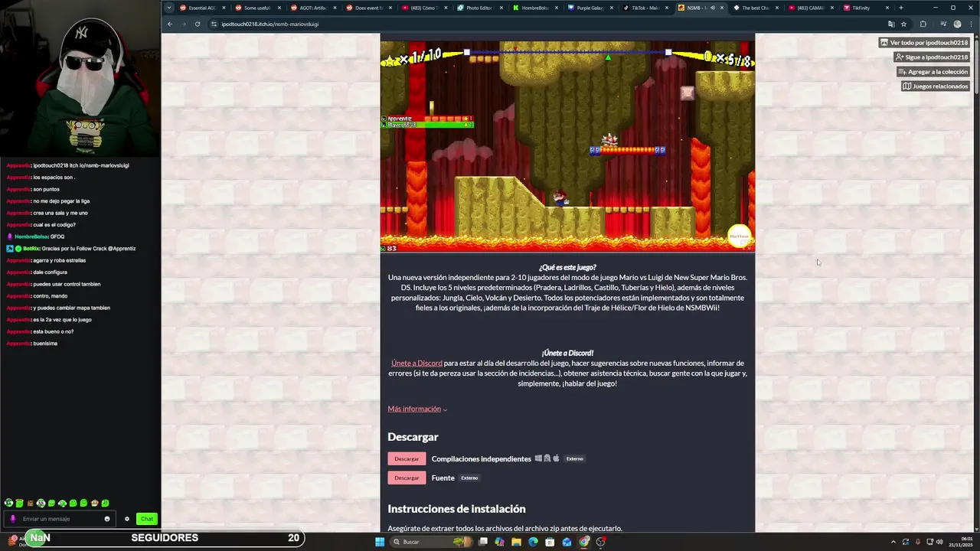
Task: Open the OBS icon in taskbar
Action: click(601, 542)
